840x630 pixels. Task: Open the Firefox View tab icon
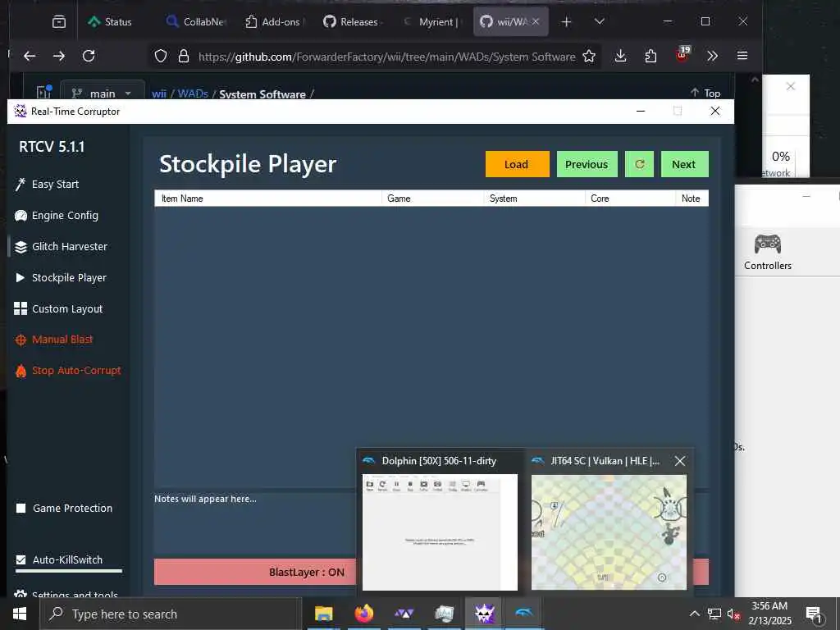click(59, 22)
